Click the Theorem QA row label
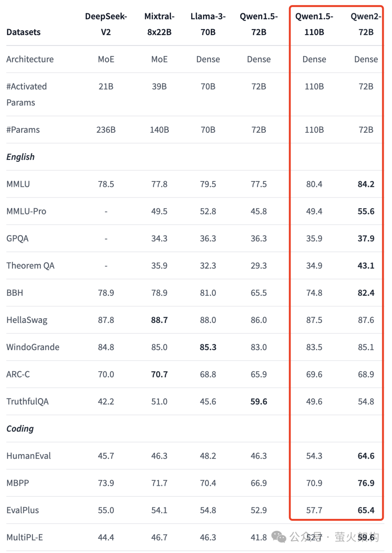Screen dimensions: 392x553 click(30, 266)
